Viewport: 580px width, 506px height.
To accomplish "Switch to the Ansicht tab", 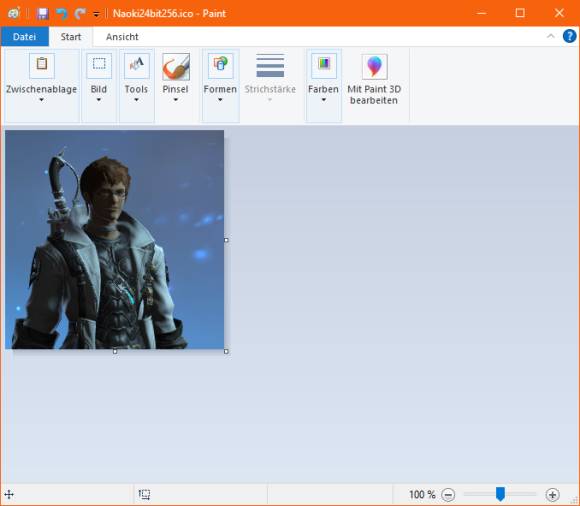I will 122,37.
